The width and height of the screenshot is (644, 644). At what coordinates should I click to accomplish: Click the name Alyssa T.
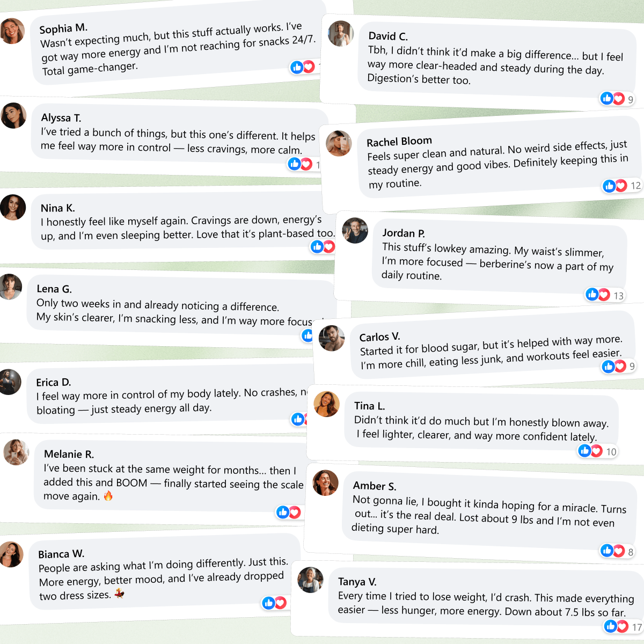tap(61, 118)
